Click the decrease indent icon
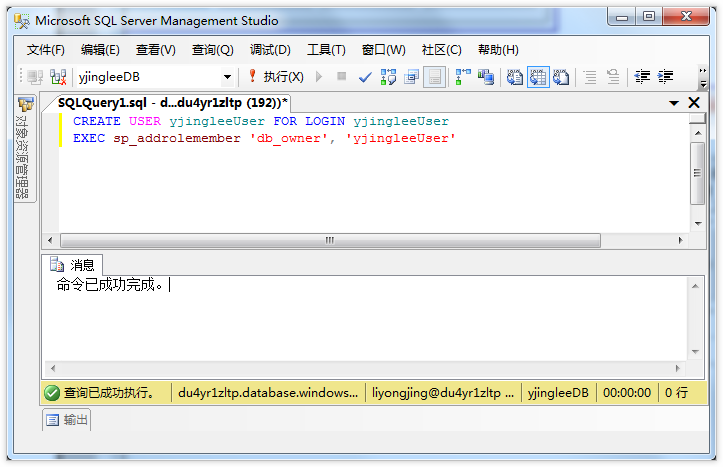This screenshot has height=467, width=723. (642, 77)
